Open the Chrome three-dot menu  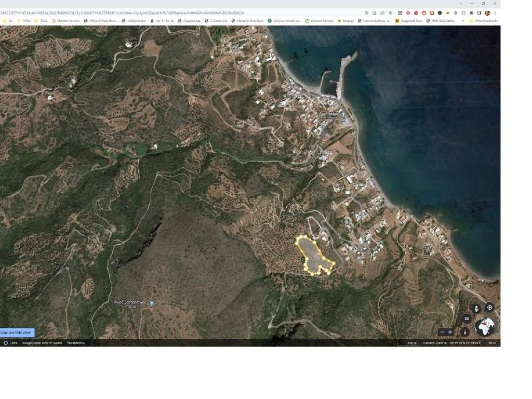(x=495, y=13)
